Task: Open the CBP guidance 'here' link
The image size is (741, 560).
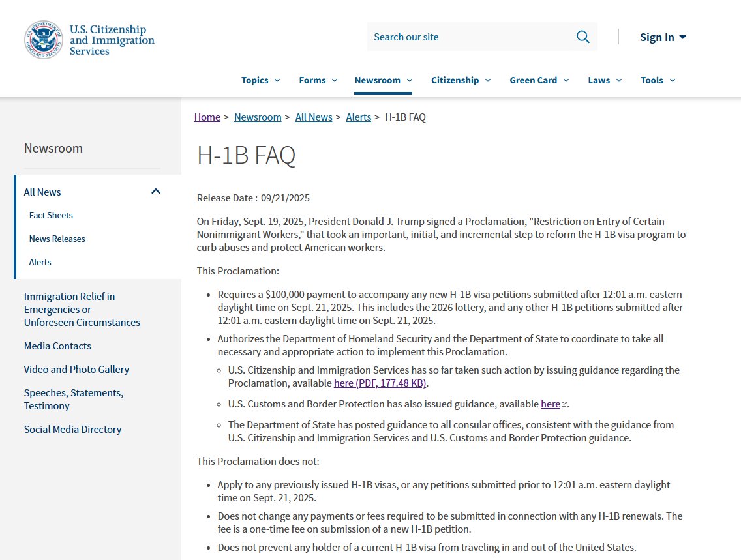Action: (x=551, y=404)
